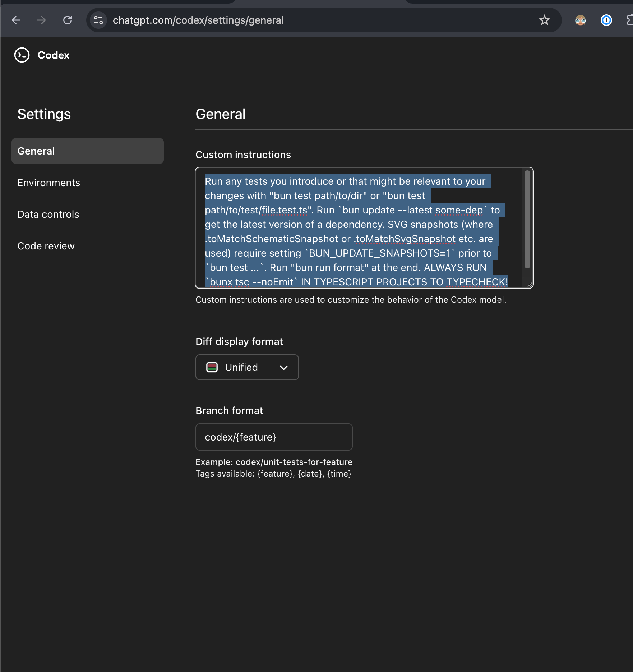Click the 'Diff display format' label
The width and height of the screenshot is (633, 672).
coord(239,341)
